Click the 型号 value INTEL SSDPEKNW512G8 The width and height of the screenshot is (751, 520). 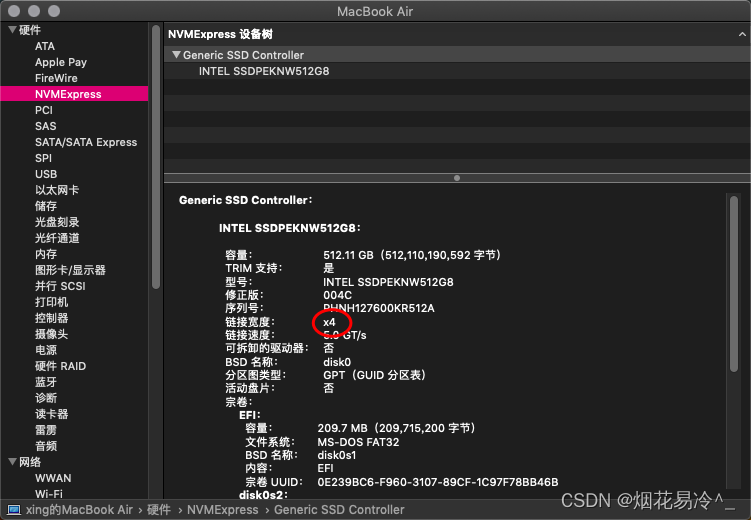click(388, 282)
